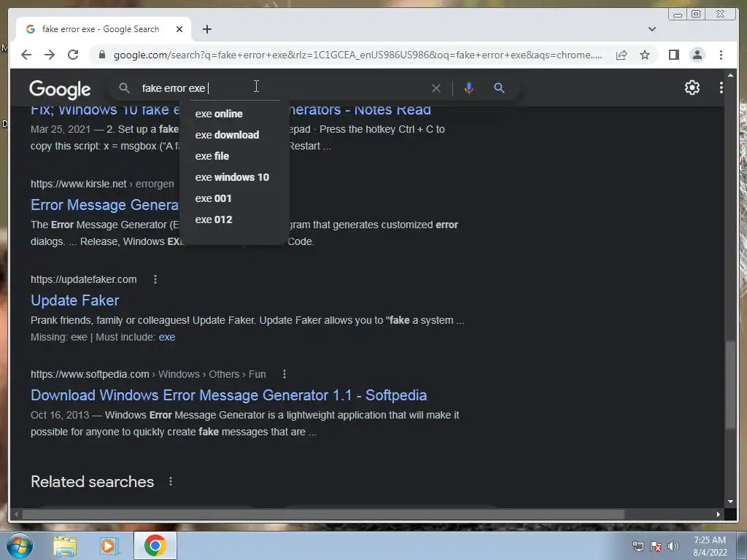Launch Windows Media Player from taskbar
Screen dimensions: 747x560
109,546
